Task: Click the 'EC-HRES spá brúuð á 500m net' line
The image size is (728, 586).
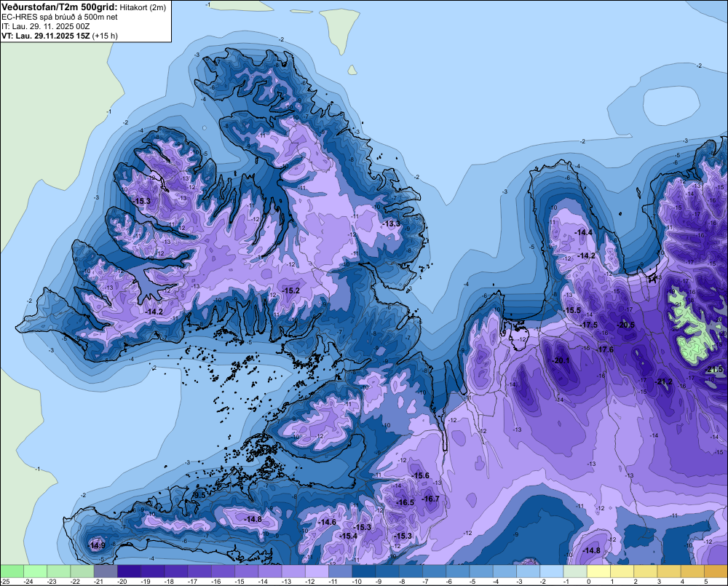Action: [x=60, y=17]
